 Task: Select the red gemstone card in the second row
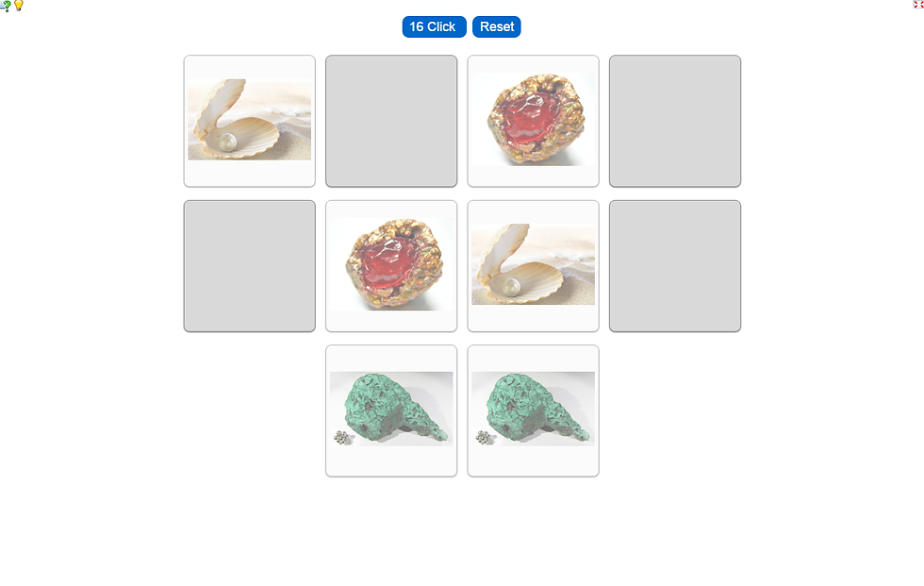pos(391,266)
